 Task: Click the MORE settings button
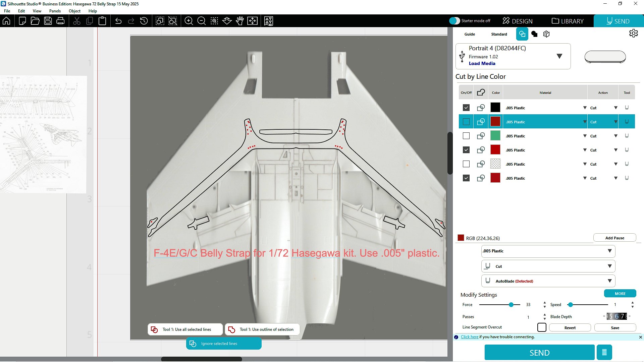(620, 293)
